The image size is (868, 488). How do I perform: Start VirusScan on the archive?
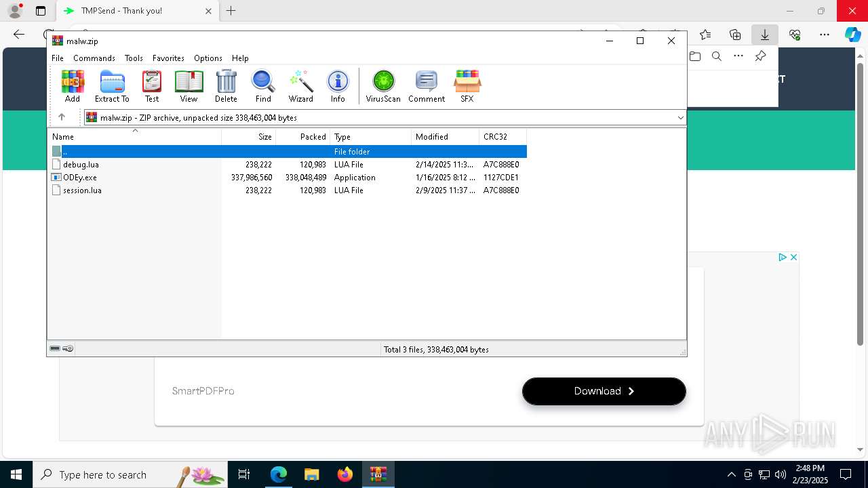coord(383,86)
